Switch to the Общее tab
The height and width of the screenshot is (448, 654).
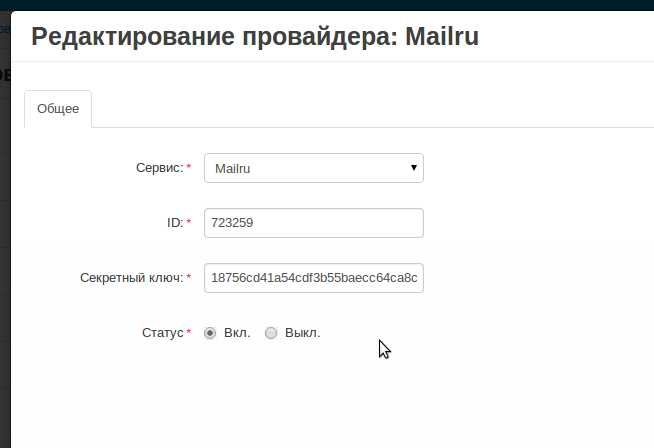(58, 109)
